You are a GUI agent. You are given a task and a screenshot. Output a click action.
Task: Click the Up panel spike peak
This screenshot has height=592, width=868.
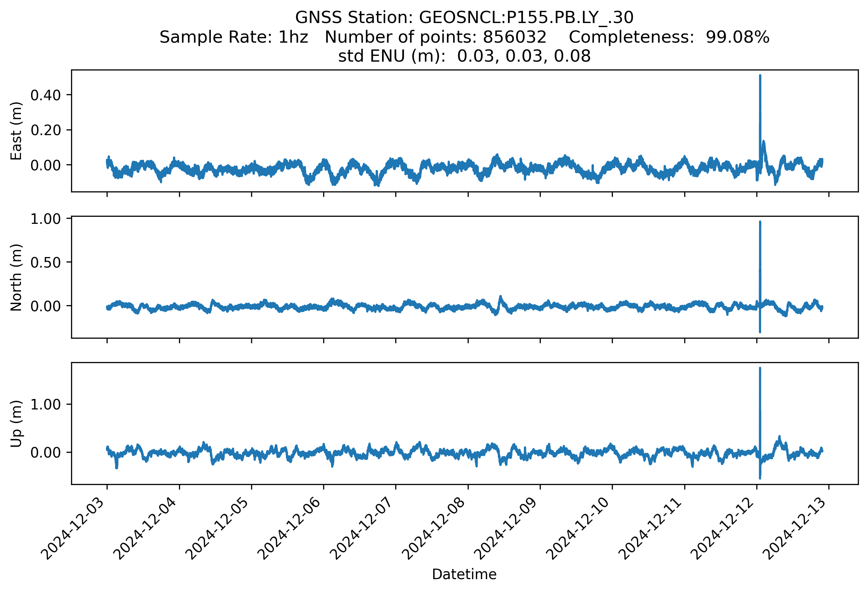click(760, 369)
